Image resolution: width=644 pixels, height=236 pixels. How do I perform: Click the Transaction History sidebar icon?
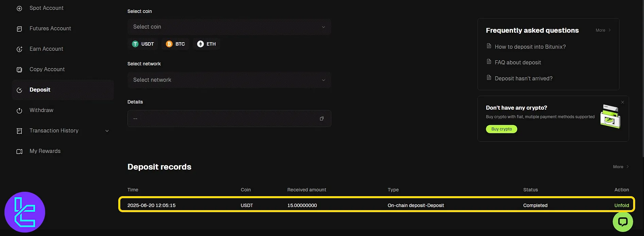(x=19, y=131)
